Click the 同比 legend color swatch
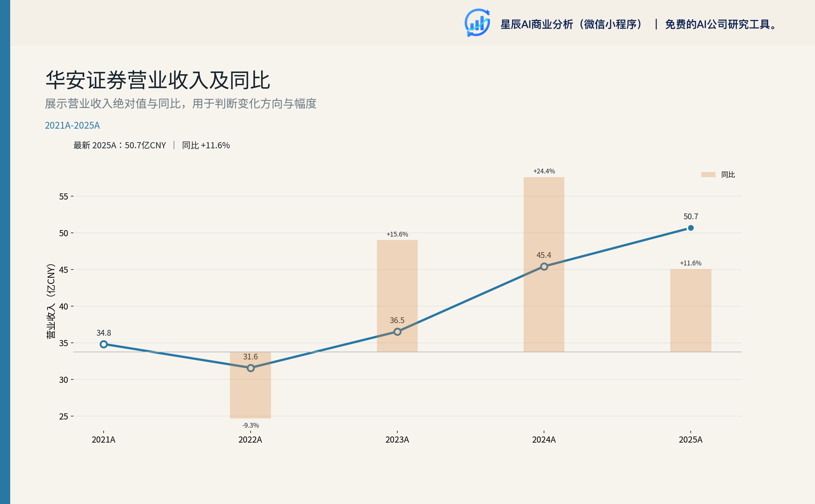The image size is (815, 504). [708, 174]
